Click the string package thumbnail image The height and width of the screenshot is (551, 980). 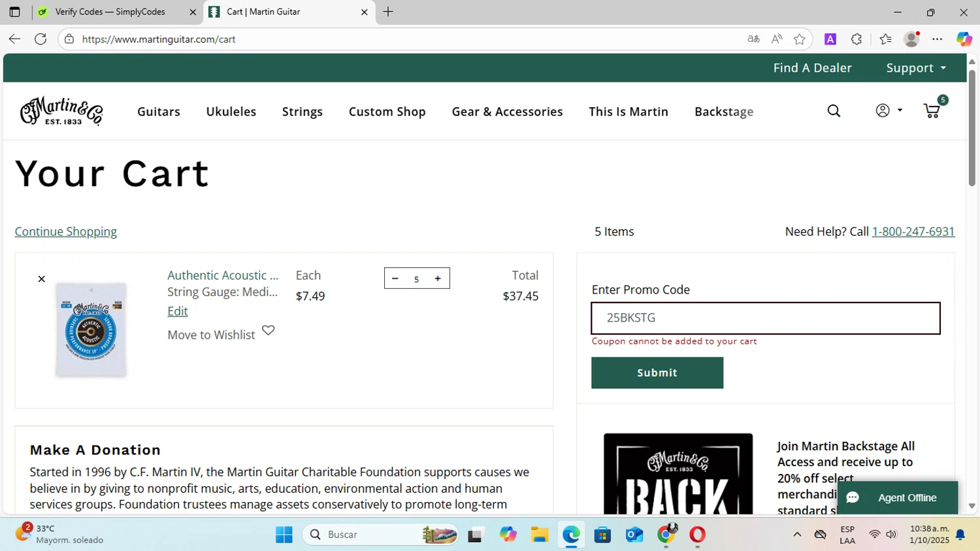tap(91, 330)
